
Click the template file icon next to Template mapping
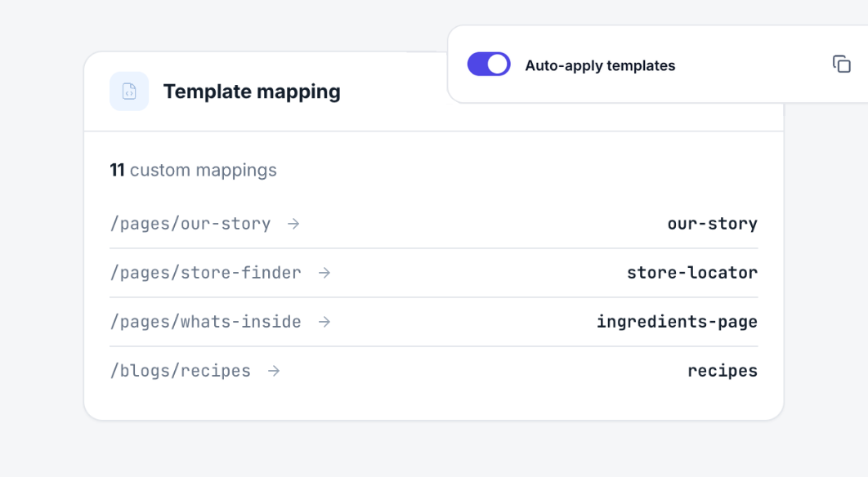(129, 91)
